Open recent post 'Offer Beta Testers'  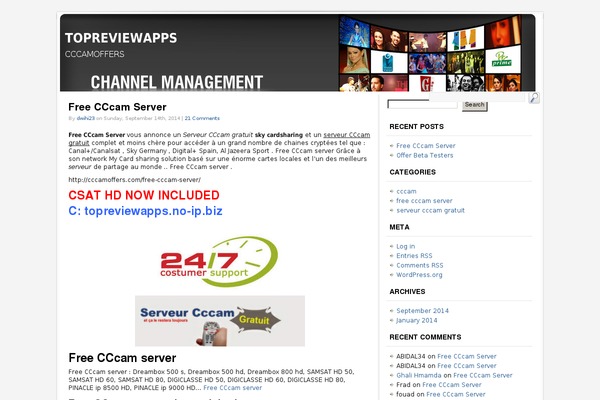point(425,155)
